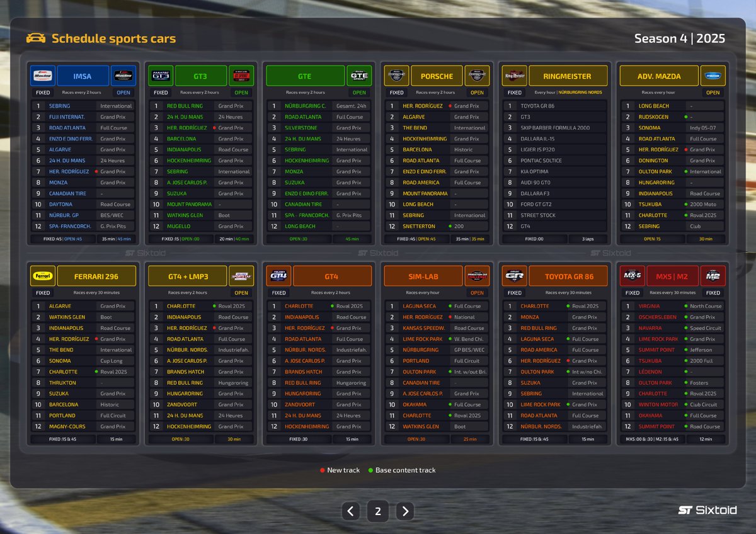Click the IMSA open series logo
This screenshot has height=534, width=756.
click(123, 76)
